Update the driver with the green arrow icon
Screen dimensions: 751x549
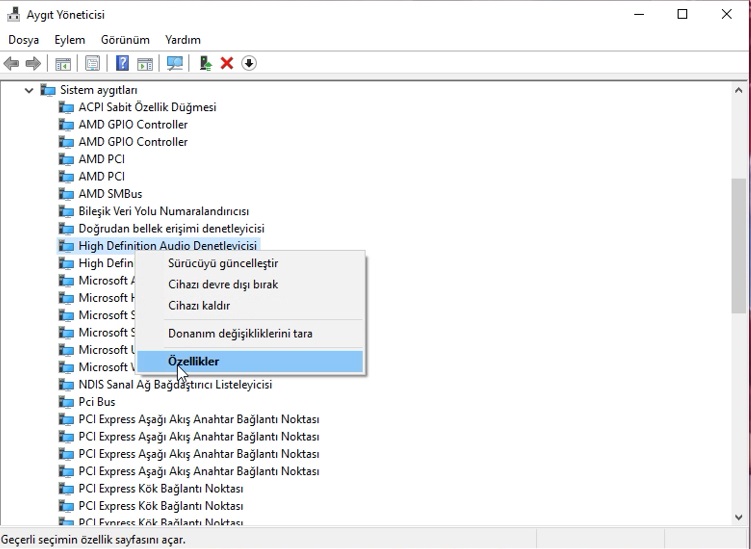click(205, 63)
